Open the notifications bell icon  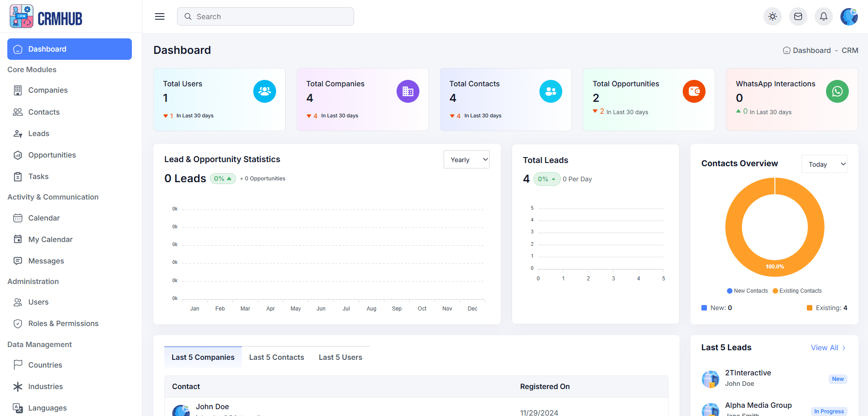(x=823, y=16)
